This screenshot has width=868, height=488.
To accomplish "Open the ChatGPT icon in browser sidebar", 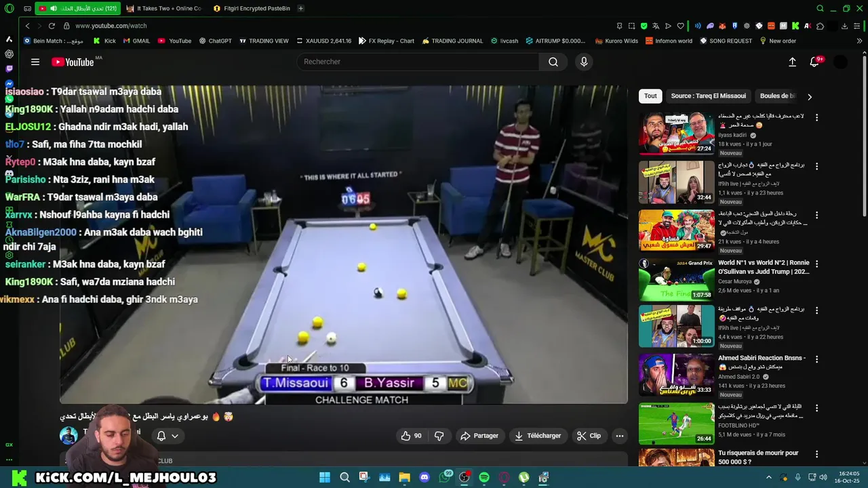I will pos(9,54).
